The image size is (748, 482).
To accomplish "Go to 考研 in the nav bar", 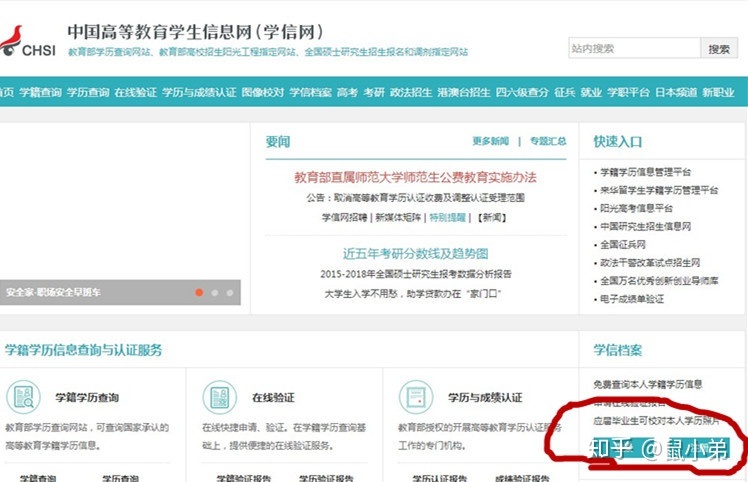I will coord(374,92).
